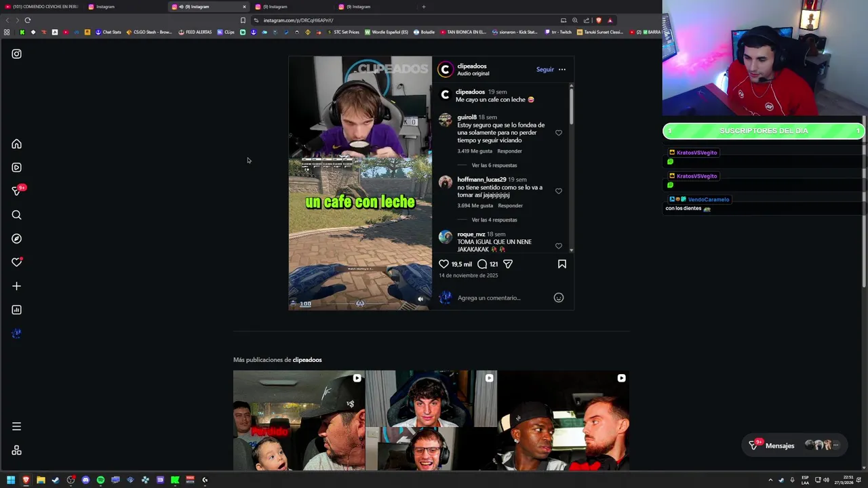Open a new browser tab
868x488 pixels.
(x=424, y=7)
